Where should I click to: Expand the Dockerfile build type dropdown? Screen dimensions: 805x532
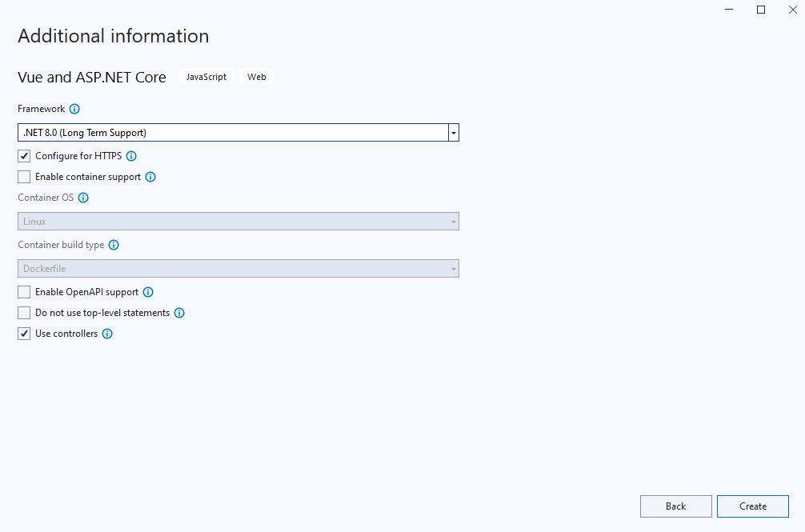(x=238, y=269)
